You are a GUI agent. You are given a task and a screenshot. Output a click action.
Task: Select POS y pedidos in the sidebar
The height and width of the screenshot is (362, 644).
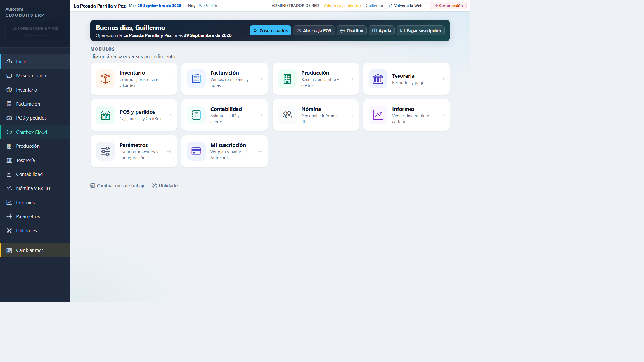tap(35, 118)
